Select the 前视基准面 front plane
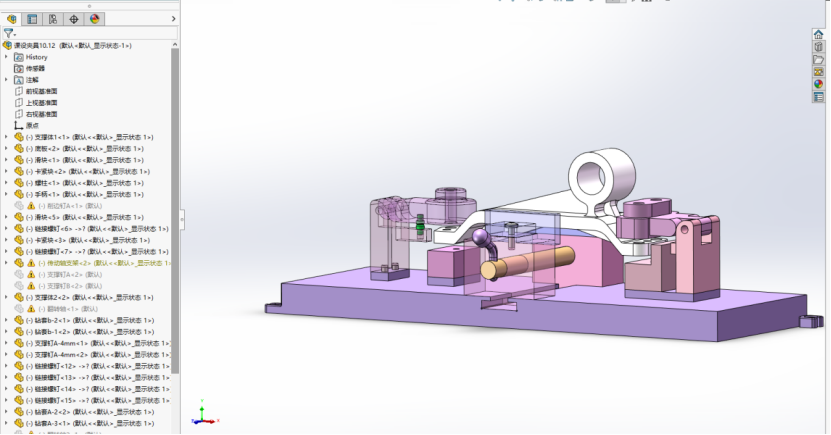 point(41,92)
